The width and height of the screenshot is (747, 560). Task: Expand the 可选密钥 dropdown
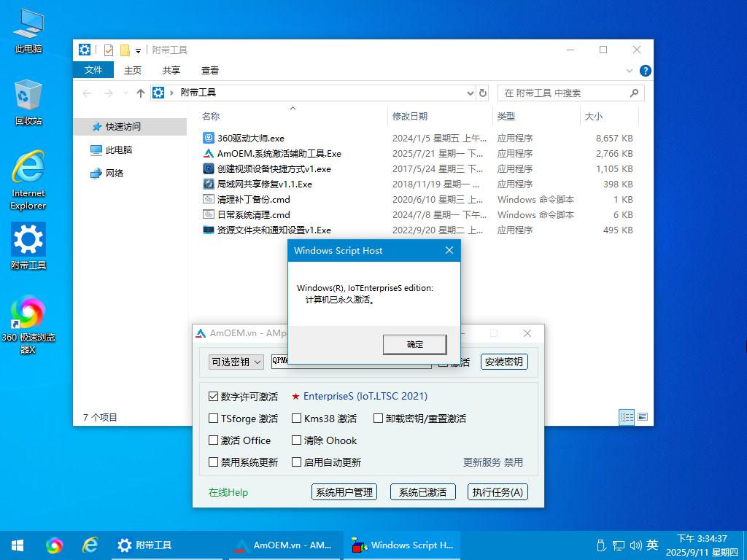pyautogui.click(x=237, y=362)
